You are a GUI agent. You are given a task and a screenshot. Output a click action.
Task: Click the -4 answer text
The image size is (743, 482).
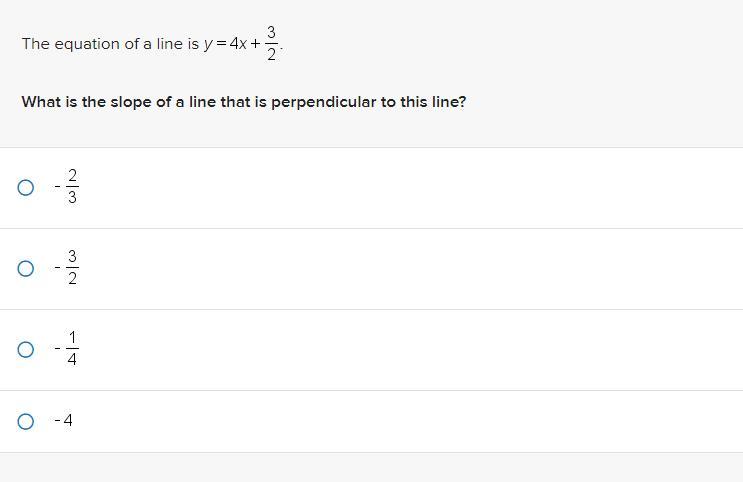click(63, 420)
